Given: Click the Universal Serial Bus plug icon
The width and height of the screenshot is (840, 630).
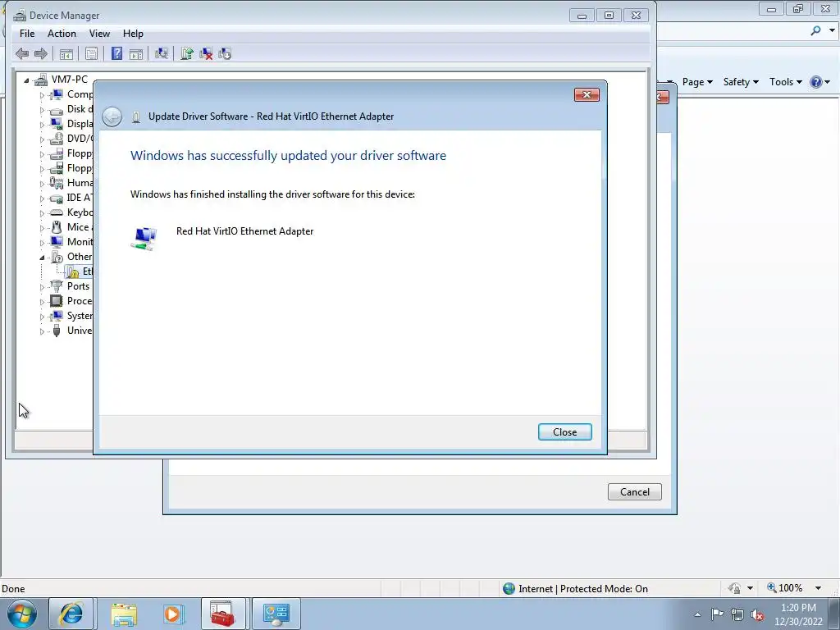Looking at the screenshot, I should [57, 331].
